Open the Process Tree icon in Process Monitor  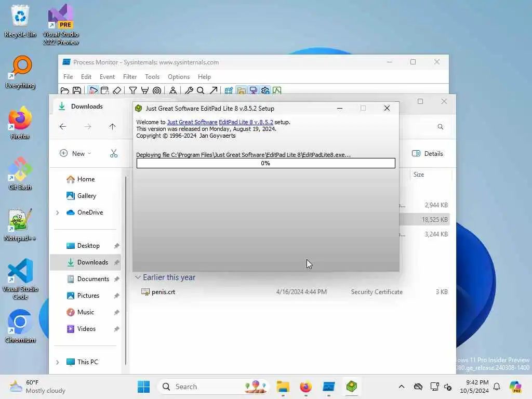173,90
